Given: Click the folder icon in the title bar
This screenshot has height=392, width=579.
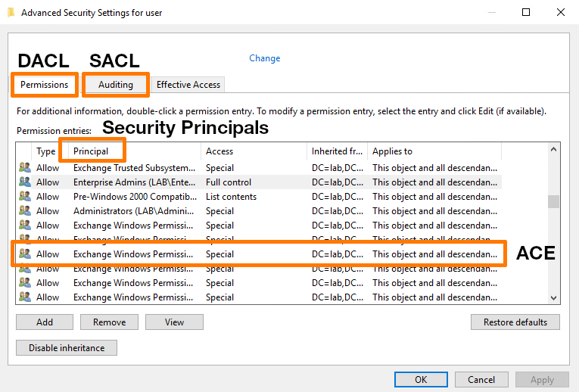Looking at the screenshot, I should point(10,12).
